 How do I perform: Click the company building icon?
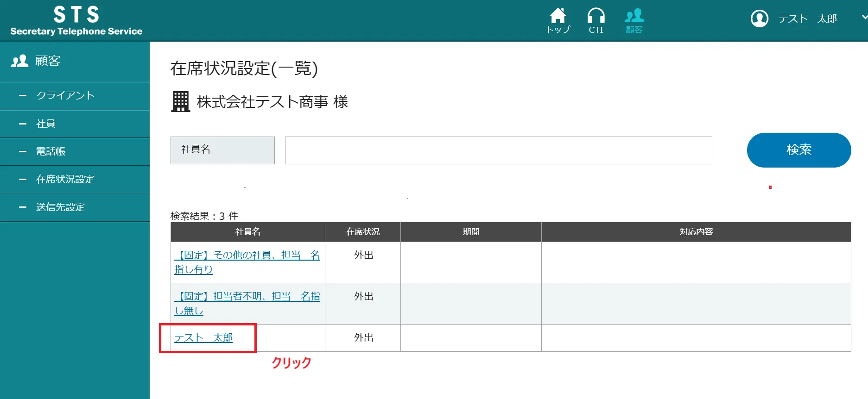click(x=181, y=101)
